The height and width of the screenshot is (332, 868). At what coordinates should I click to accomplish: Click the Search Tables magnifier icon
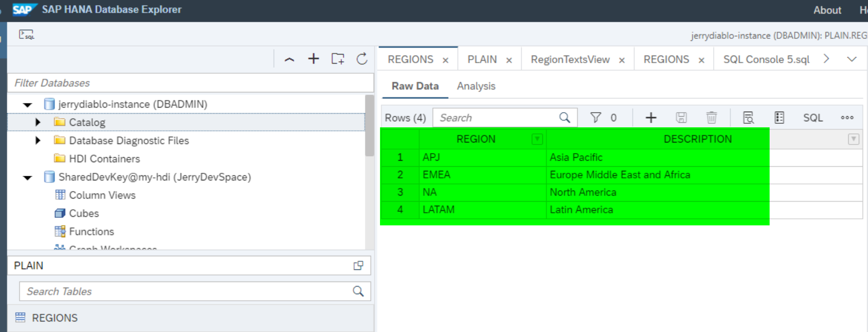pyautogui.click(x=358, y=291)
